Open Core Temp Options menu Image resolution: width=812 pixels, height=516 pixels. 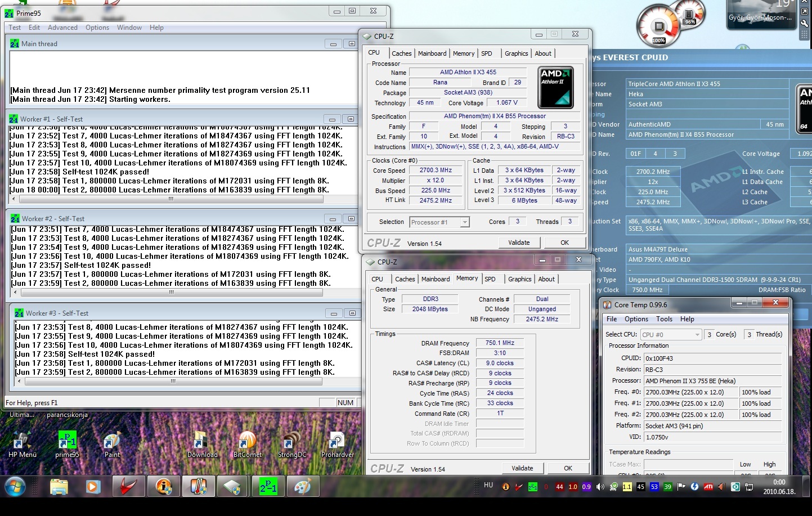[636, 319]
